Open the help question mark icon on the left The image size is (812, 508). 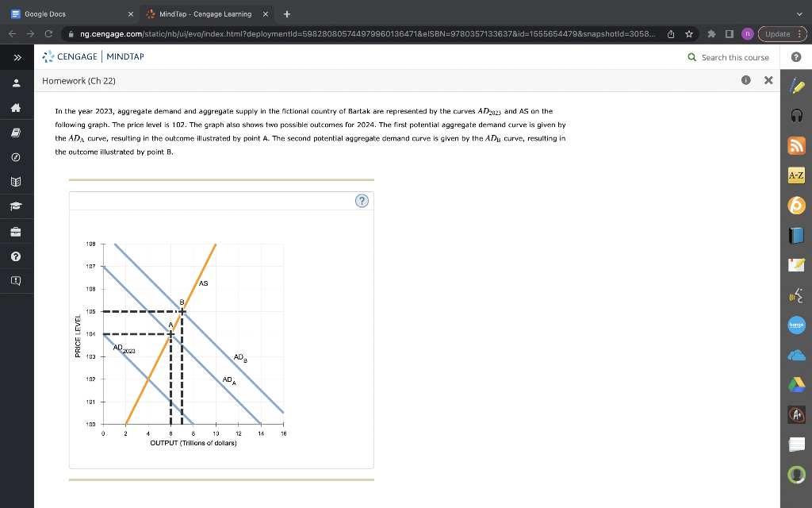pyautogui.click(x=17, y=256)
